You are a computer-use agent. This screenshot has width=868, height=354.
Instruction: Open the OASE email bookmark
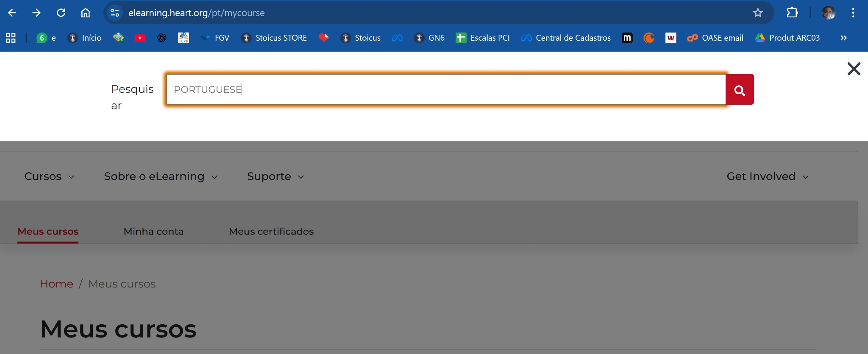[715, 38]
